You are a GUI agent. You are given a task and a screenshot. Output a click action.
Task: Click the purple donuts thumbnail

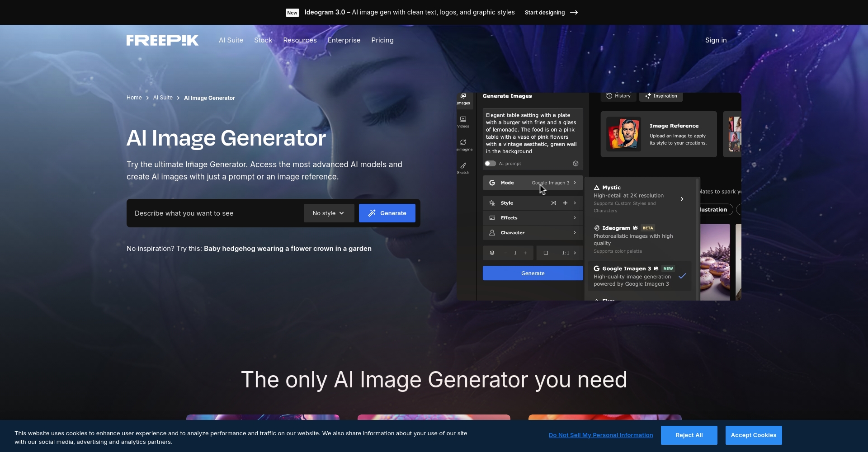coord(715,262)
